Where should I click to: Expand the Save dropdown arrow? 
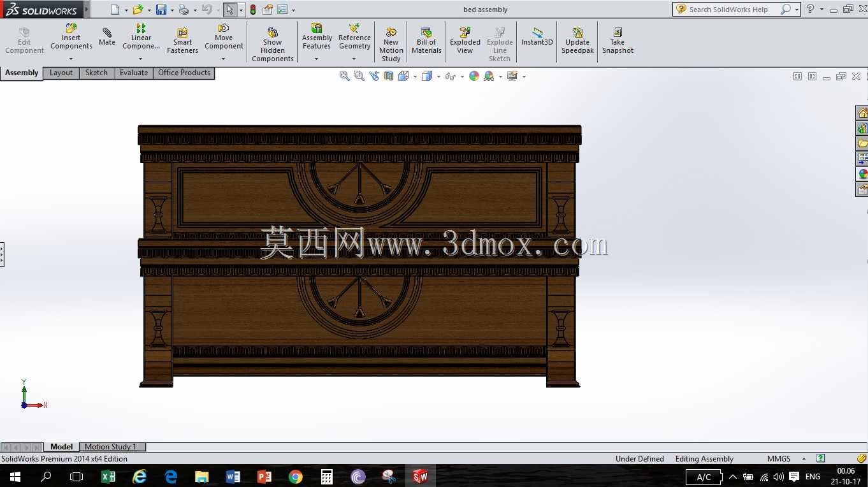(172, 10)
